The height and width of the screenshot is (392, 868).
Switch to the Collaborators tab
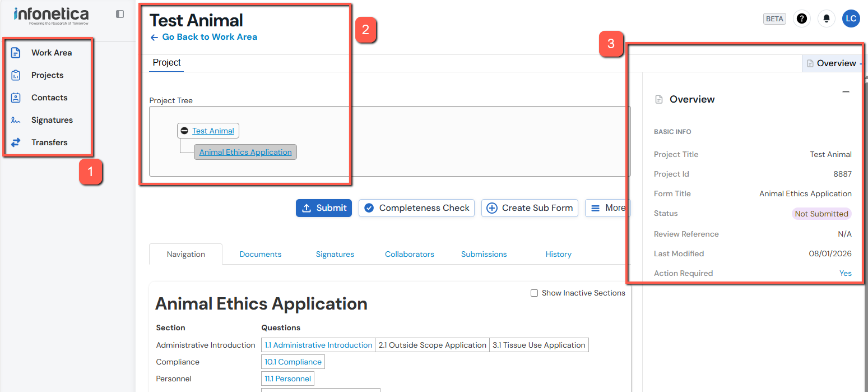[409, 254]
